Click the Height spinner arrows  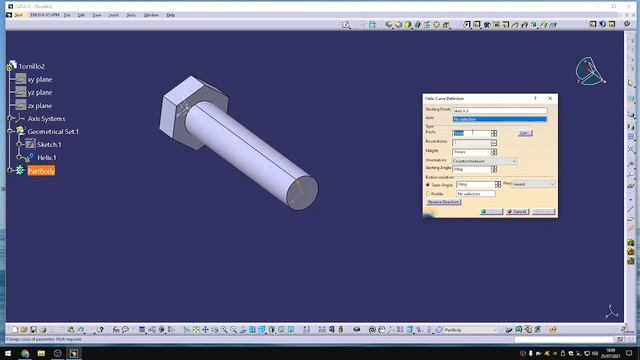point(494,152)
